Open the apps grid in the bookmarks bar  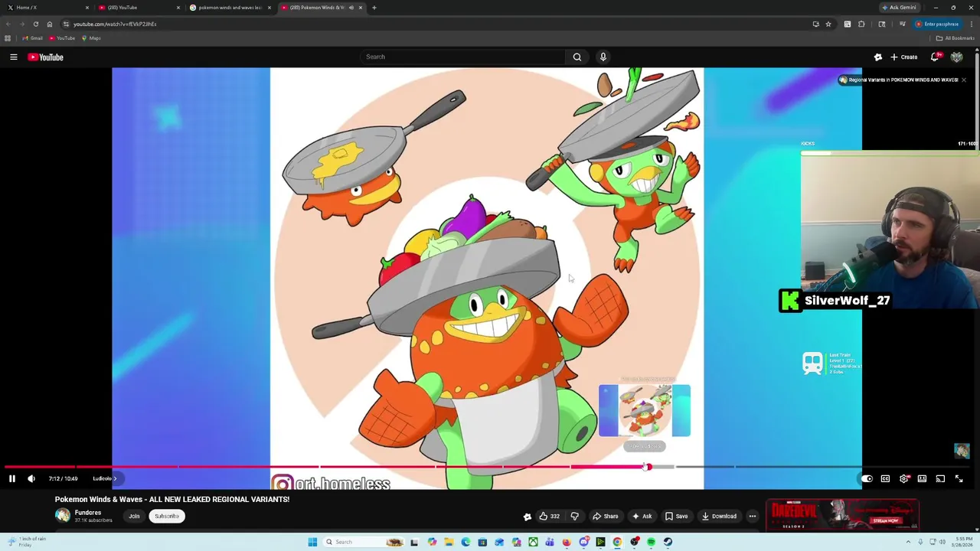click(x=8, y=38)
